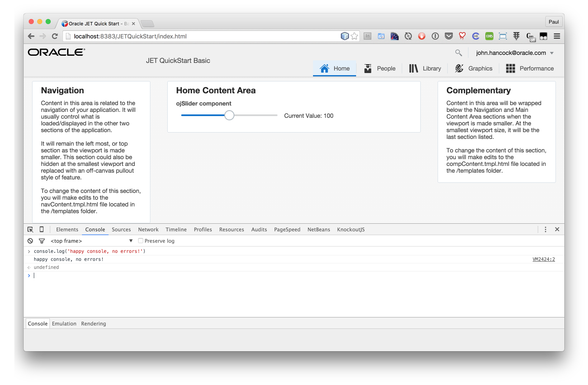This screenshot has width=588, height=385.
Task: Click the Oracle logo
Action: [57, 52]
